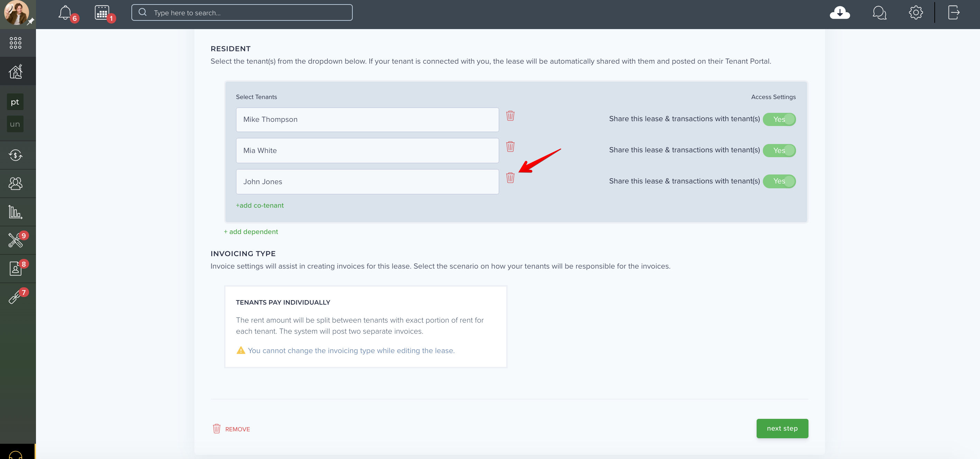Toggle lease sharing for John Jones

click(779, 181)
